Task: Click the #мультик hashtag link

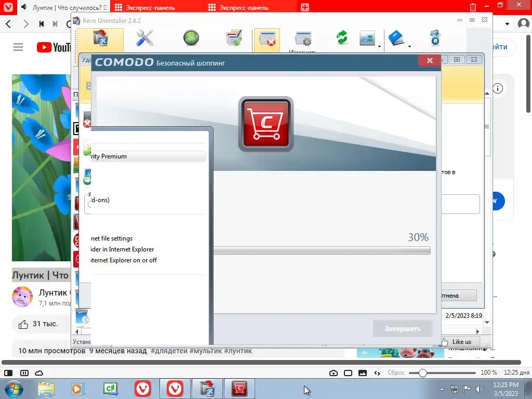Action: coord(206,351)
